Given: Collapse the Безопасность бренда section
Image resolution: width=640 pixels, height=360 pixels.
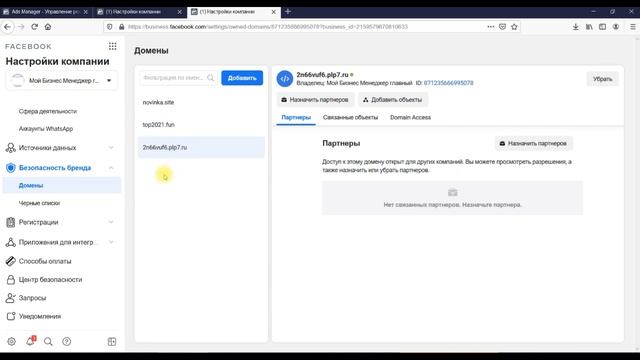Looking at the screenshot, I should pyautogui.click(x=111, y=168).
